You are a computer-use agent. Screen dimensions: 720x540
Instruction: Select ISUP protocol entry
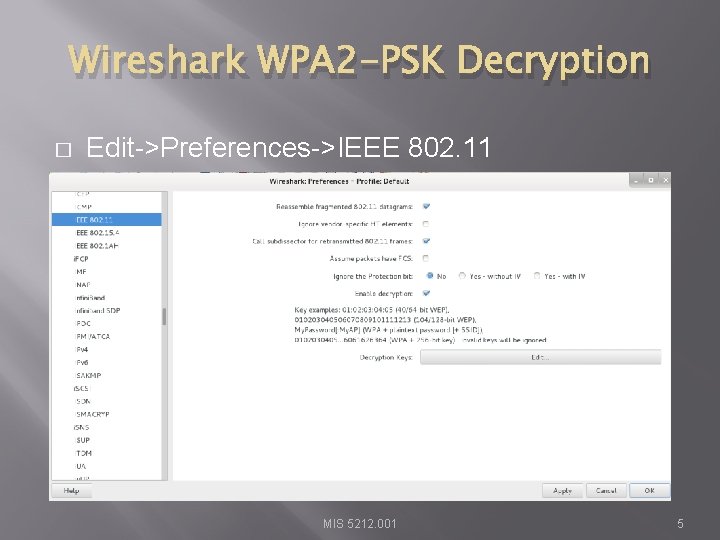[107, 440]
